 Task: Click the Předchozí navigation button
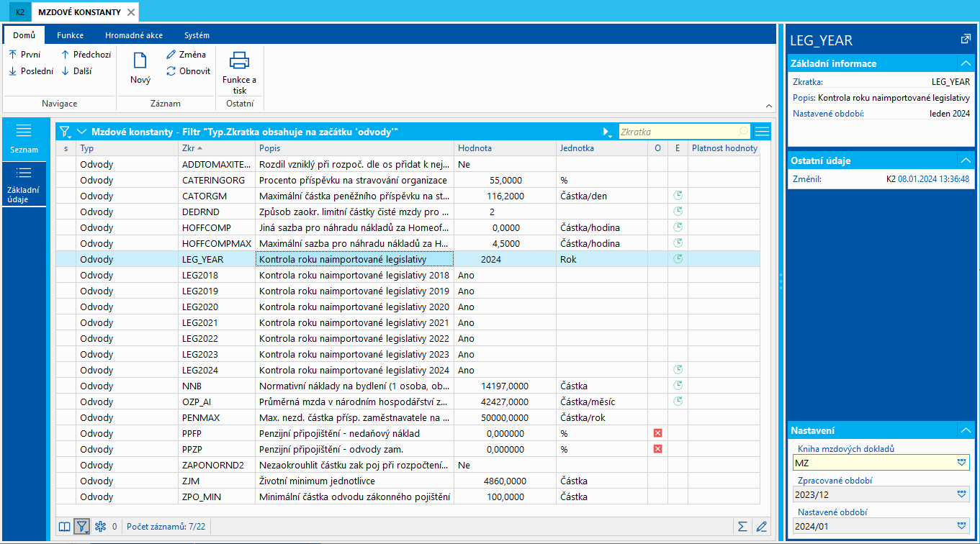pos(86,55)
